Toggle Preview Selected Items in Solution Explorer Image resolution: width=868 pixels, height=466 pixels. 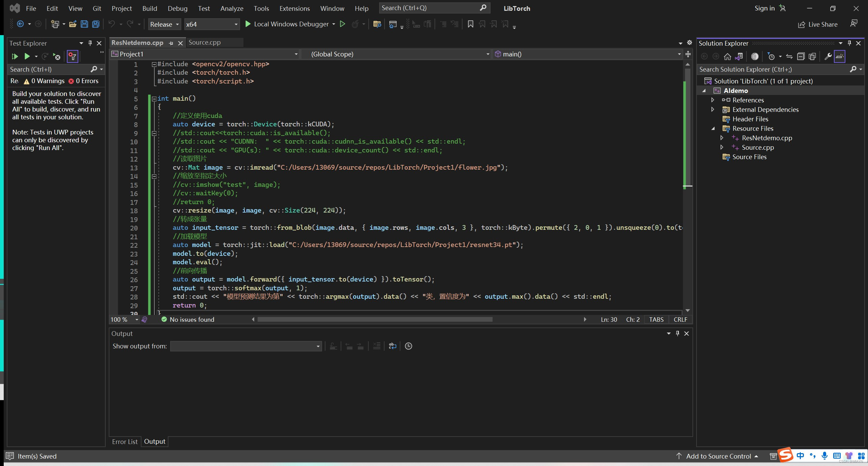840,56
